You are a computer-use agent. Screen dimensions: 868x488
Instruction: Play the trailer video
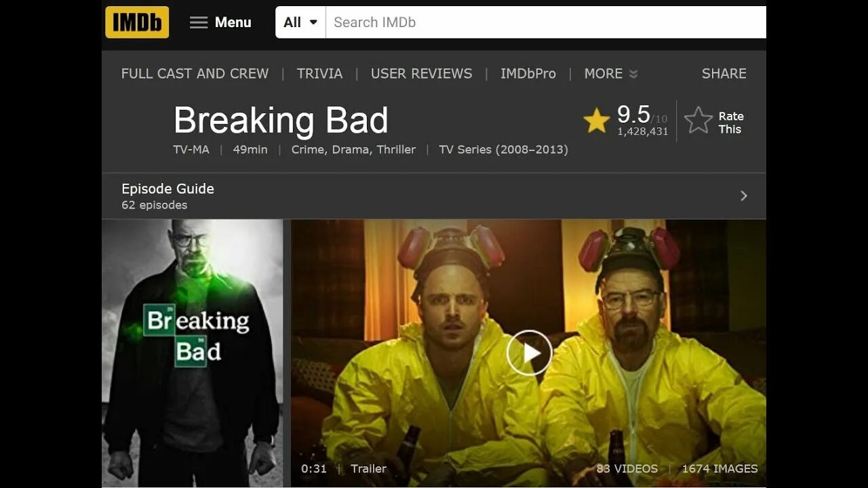[x=530, y=353]
